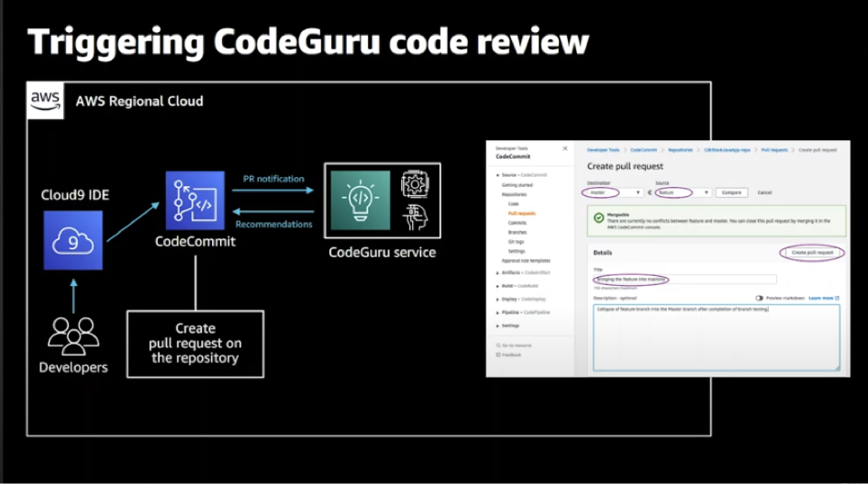This screenshot has width=868, height=484.
Task: Click the gear chip icon in the CodeGuru box
Action: click(x=415, y=184)
